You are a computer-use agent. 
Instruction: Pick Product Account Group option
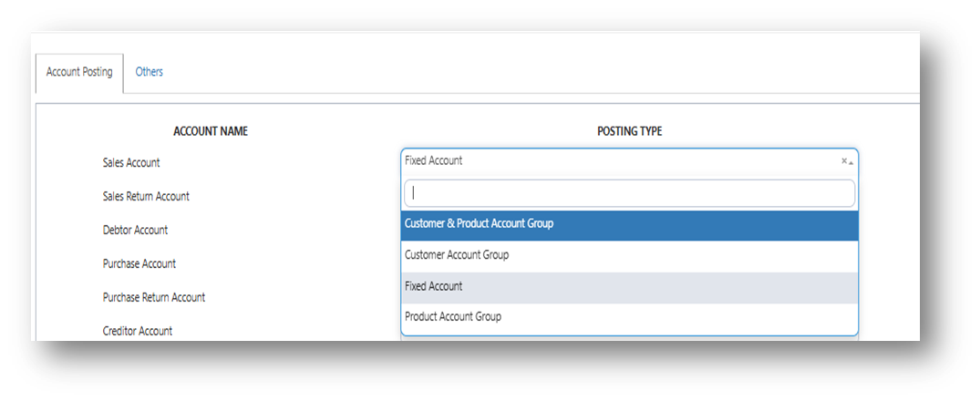click(629, 317)
